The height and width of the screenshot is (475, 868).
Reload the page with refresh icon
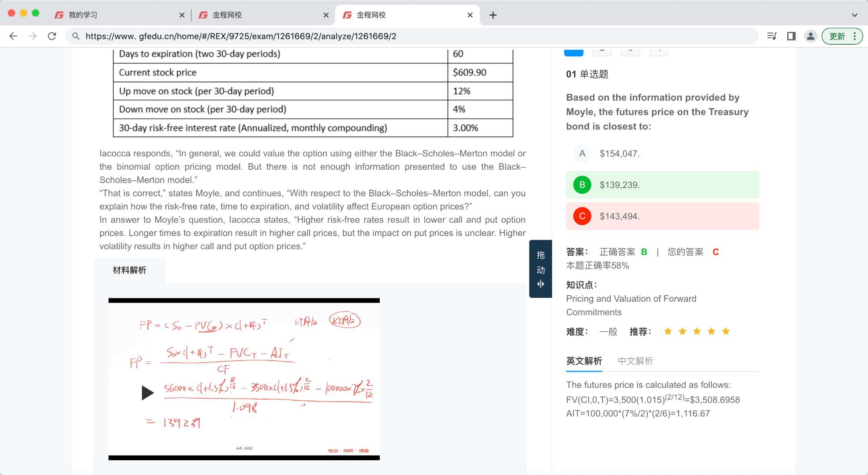click(x=52, y=36)
